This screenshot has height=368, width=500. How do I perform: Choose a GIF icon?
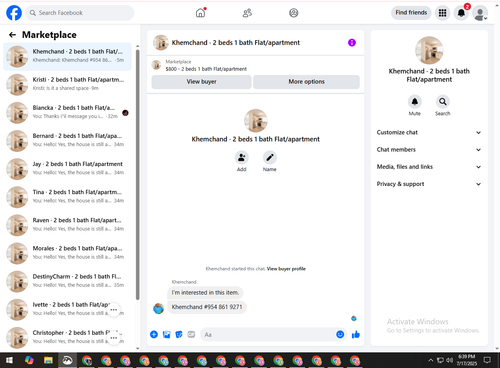[x=191, y=334]
